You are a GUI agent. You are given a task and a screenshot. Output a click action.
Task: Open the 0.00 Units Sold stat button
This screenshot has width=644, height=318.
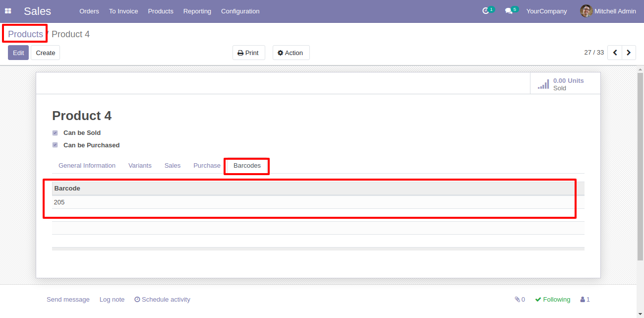565,83
